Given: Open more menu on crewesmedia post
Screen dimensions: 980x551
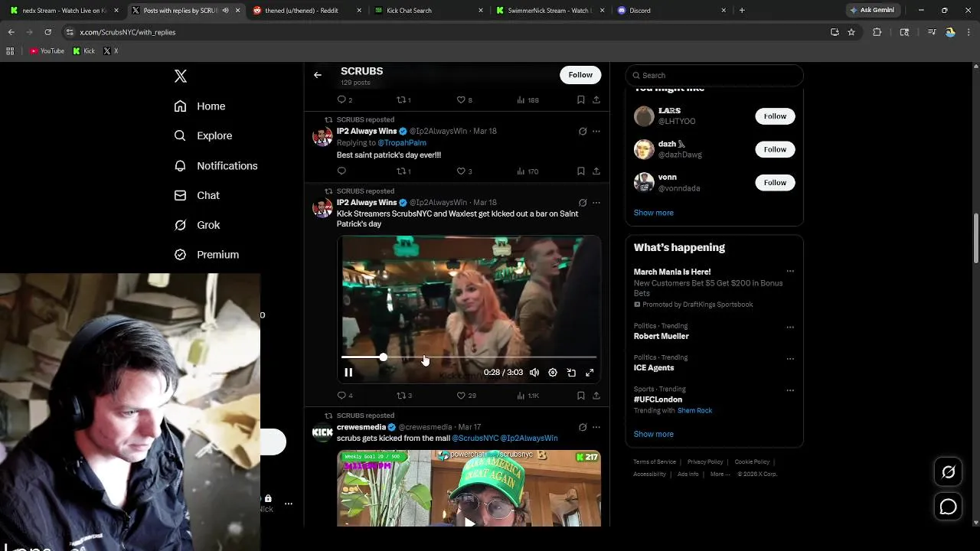Looking at the screenshot, I should click(x=596, y=427).
